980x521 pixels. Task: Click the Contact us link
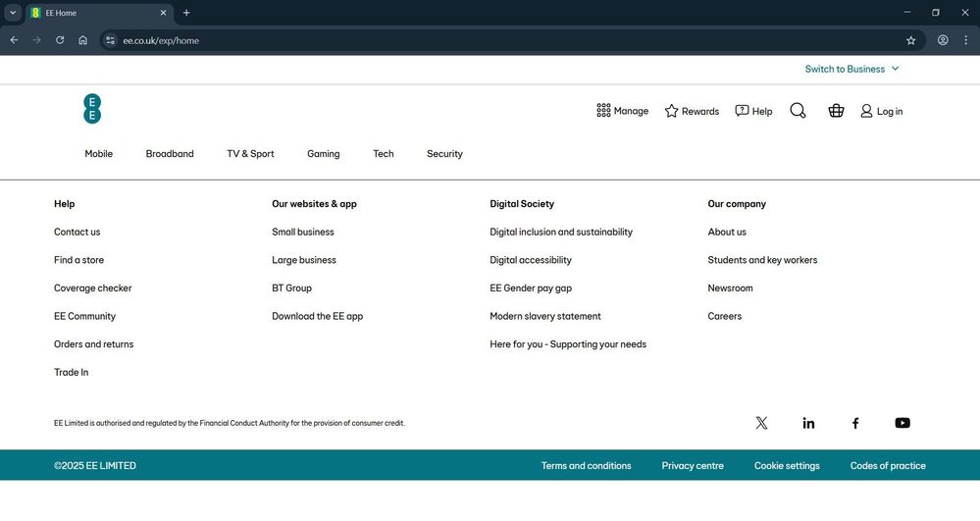(x=77, y=232)
